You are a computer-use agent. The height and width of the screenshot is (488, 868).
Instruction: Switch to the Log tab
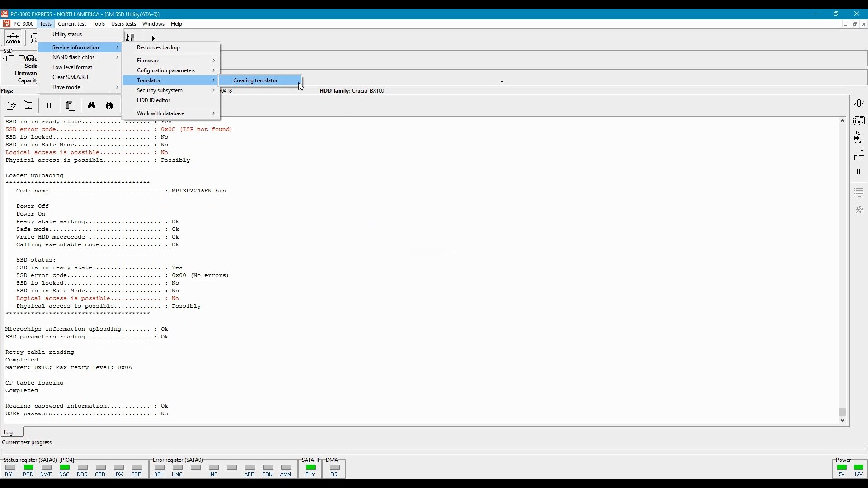tap(9, 432)
